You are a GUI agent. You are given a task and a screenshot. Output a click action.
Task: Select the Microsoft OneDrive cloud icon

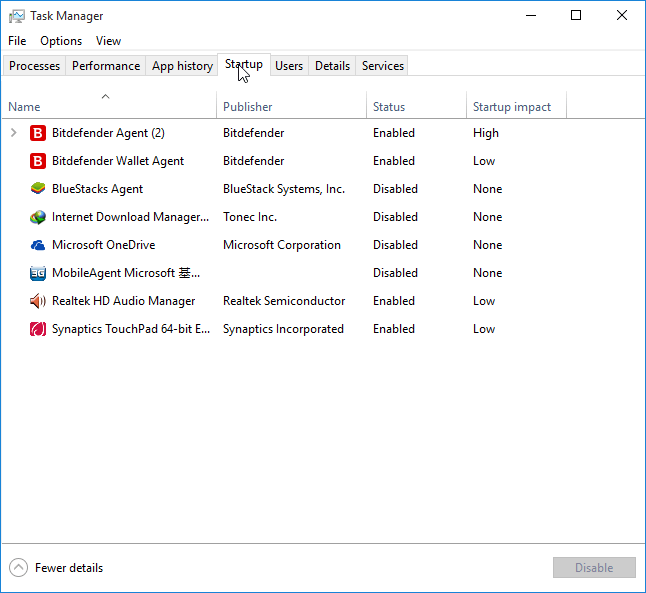[38, 245]
